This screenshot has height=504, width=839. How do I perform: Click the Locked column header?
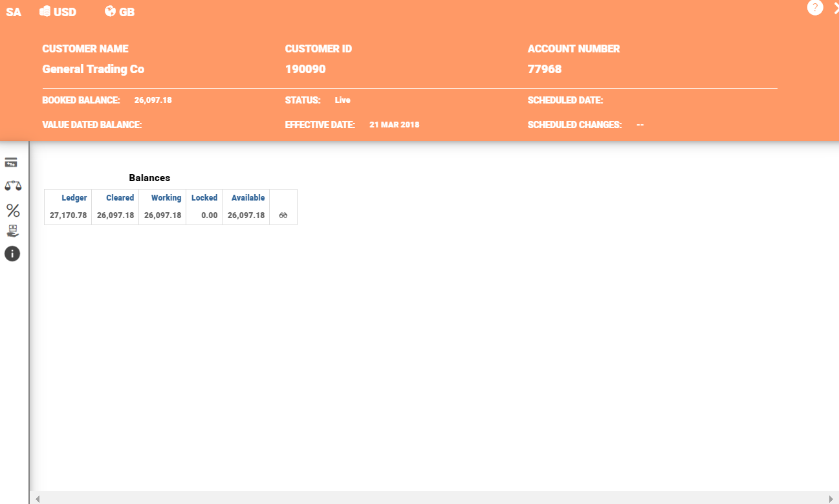tap(204, 198)
